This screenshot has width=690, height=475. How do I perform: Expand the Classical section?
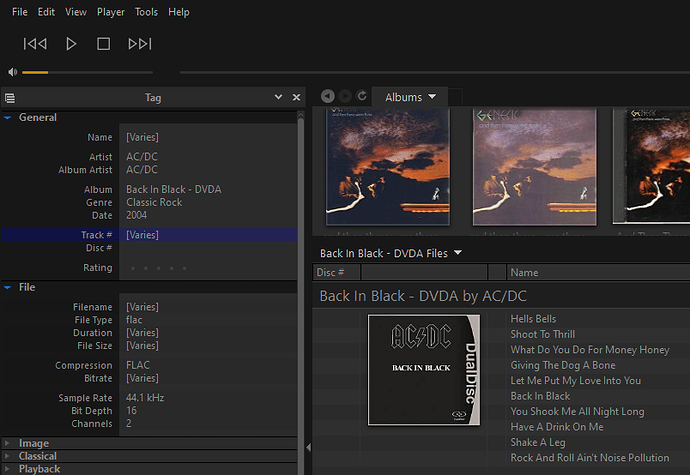point(7,456)
